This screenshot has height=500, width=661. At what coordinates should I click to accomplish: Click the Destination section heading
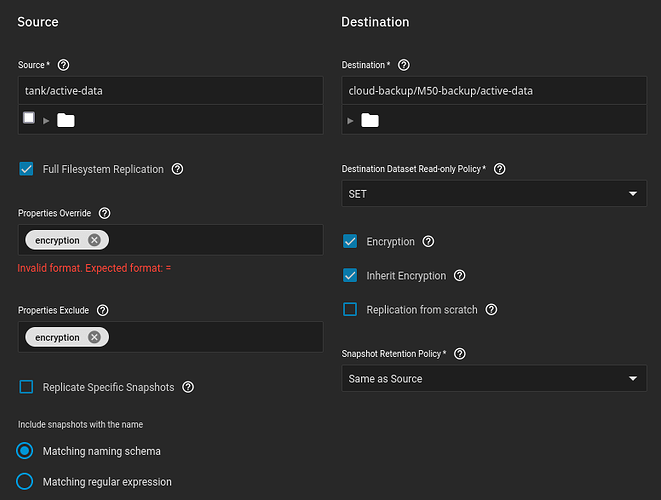coord(375,22)
